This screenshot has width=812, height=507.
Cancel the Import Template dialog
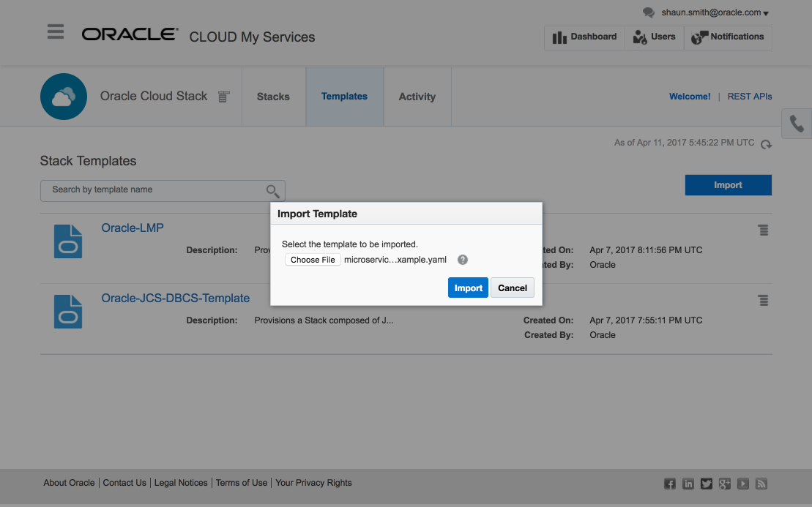pyautogui.click(x=513, y=288)
